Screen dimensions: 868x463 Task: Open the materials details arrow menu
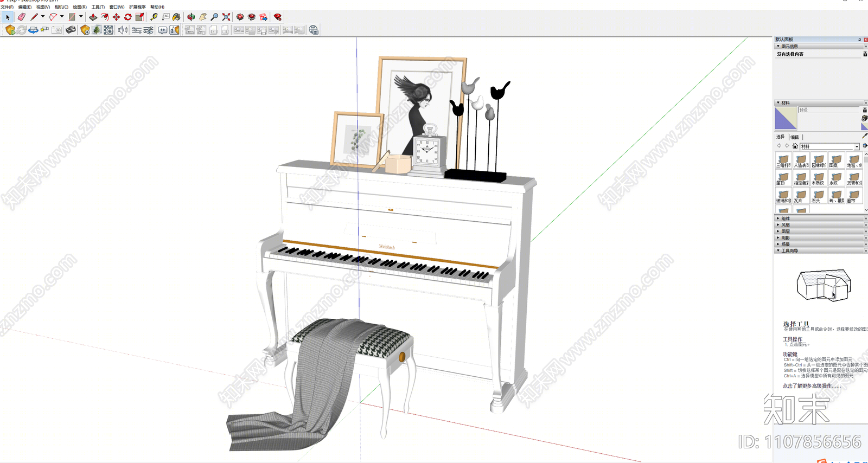point(865,146)
